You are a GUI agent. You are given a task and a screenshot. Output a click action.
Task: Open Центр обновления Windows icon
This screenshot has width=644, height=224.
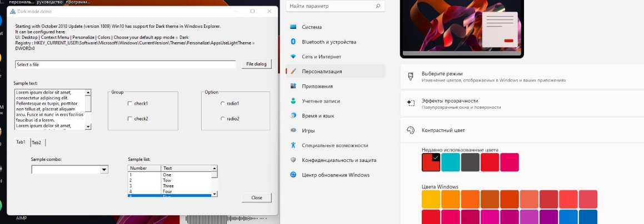293,175
